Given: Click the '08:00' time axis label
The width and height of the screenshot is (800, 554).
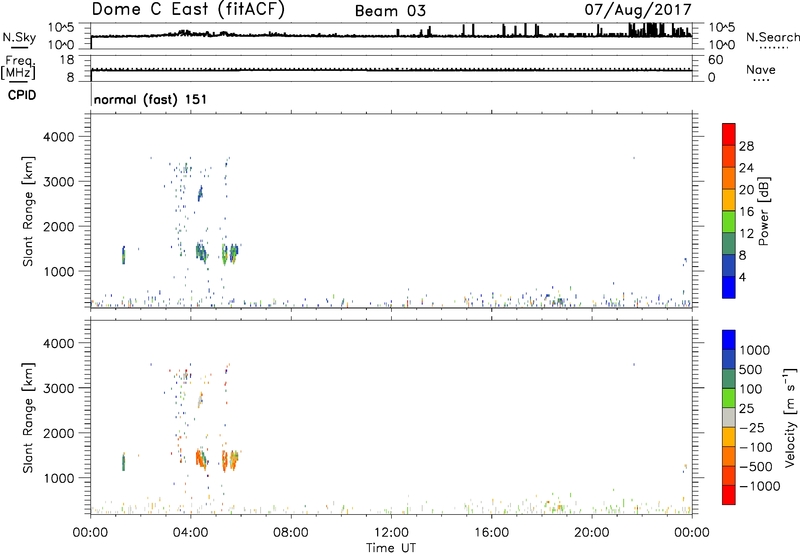Looking at the screenshot, I should [x=290, y=533].
